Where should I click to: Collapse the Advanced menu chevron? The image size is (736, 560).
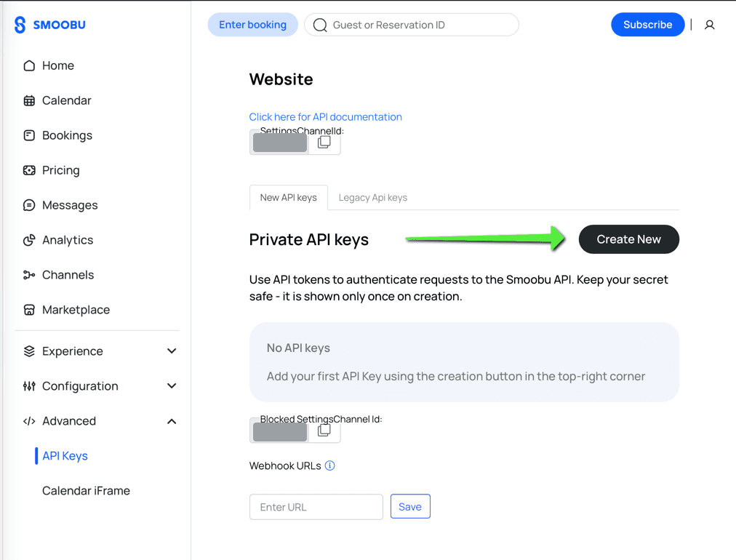pos(172,421)
